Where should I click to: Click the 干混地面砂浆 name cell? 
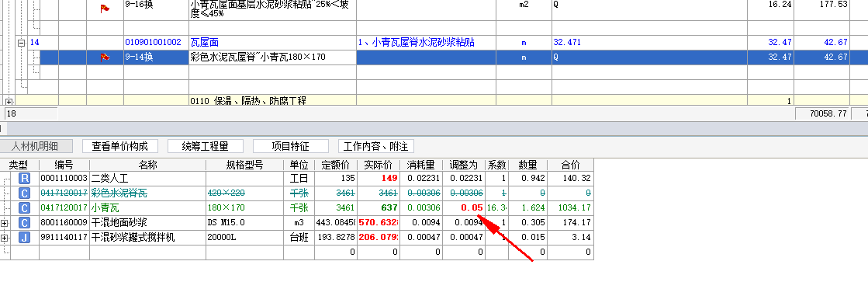pyautogui.click(x=148, y=223)
